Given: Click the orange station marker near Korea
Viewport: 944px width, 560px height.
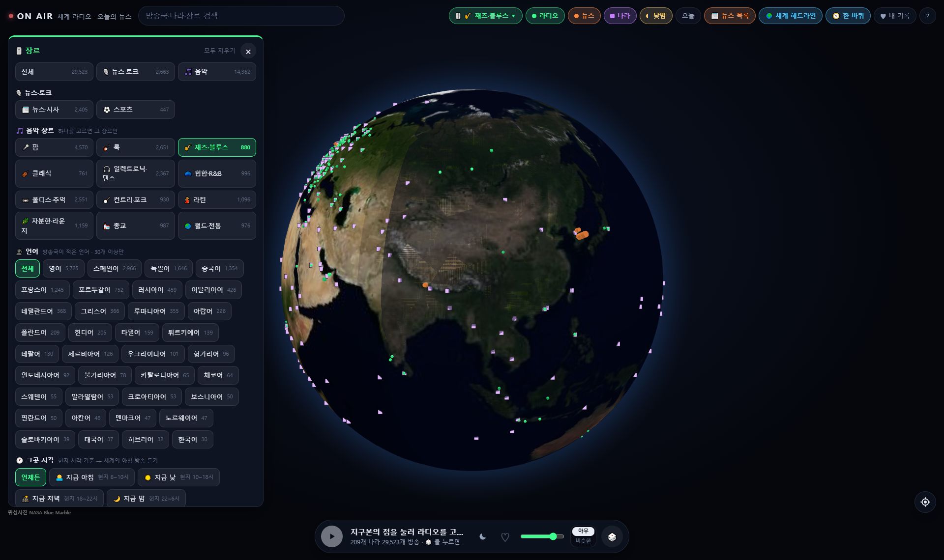Looking at the screenshot, I should click(582, 234).
